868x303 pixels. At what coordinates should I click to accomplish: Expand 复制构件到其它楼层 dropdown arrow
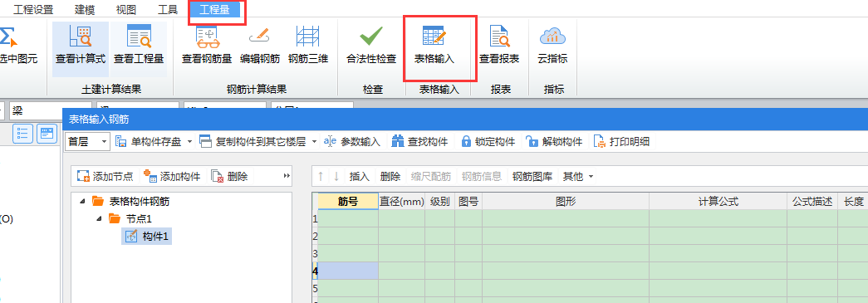314,142
